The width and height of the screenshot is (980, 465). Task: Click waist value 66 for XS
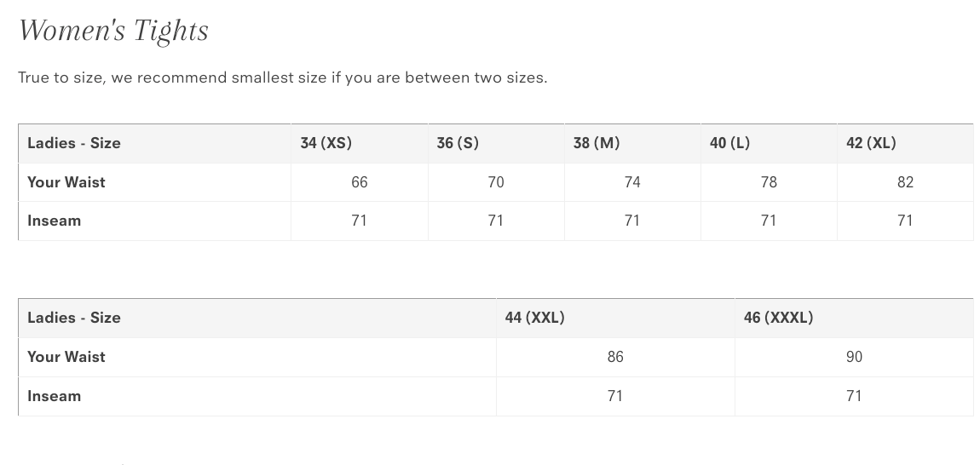[360, 182]
